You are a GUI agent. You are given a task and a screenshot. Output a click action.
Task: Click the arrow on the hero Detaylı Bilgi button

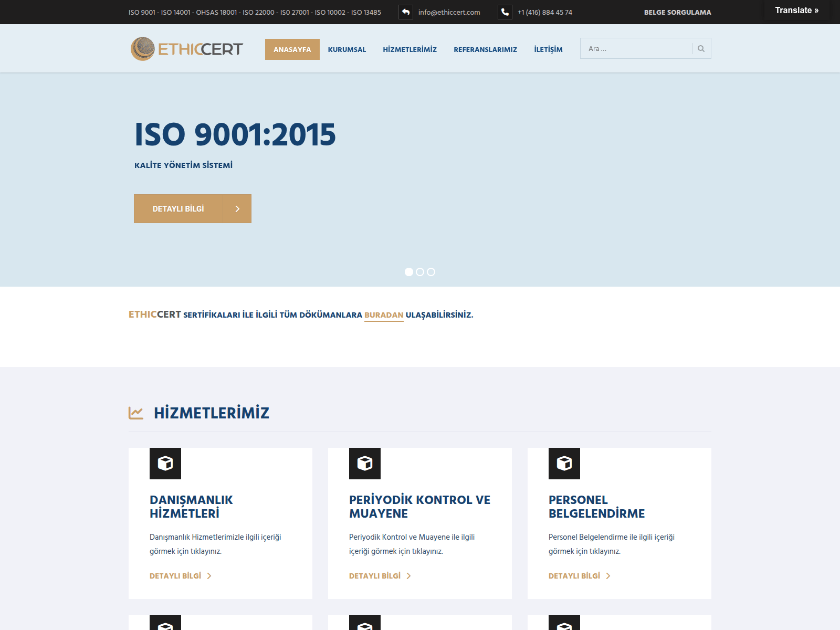[237, 209]
